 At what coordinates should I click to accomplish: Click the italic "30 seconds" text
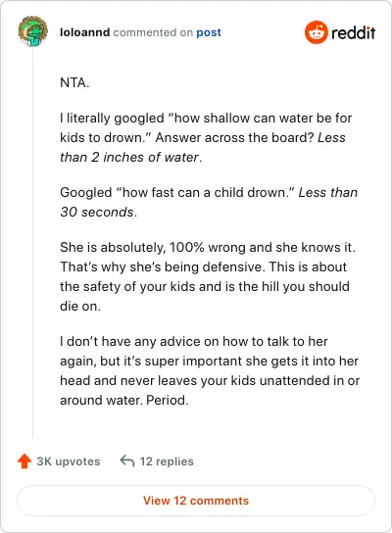(97, 212)
